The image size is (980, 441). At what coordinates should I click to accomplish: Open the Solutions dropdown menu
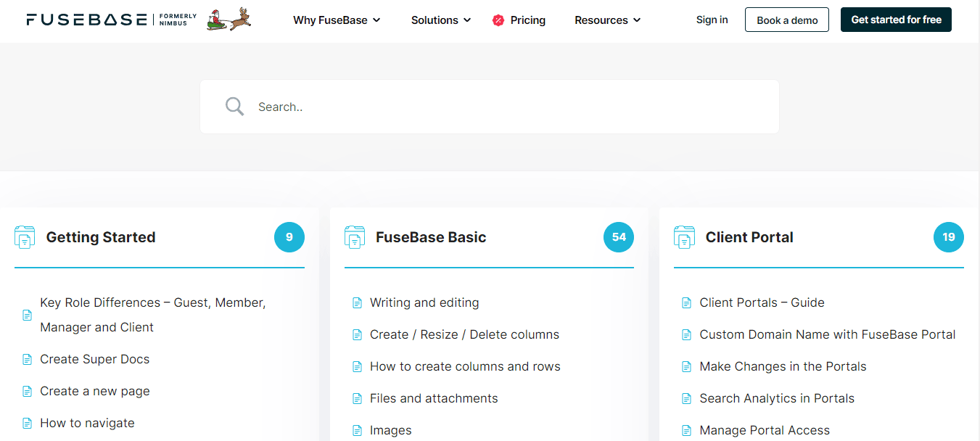(440, 20)
